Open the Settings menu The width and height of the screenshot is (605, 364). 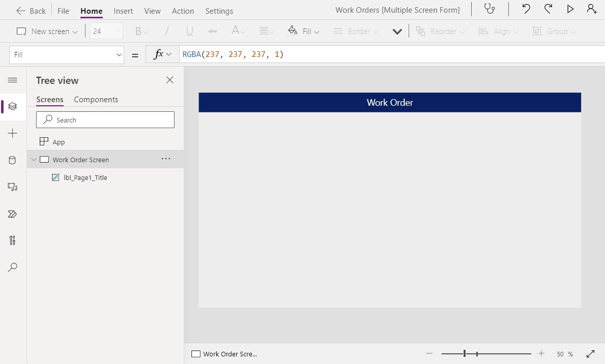coord(219,11)
